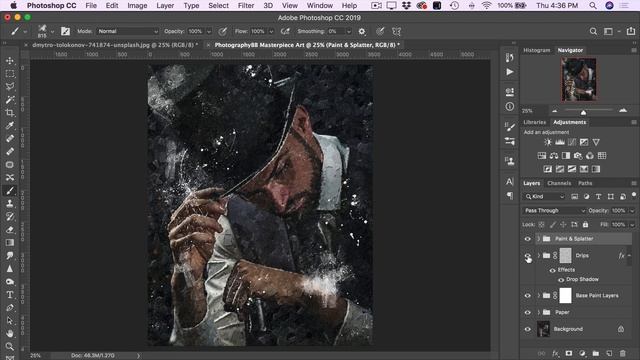
Task: Open the layer Kind filter dropdown
Action: [544, 197]
